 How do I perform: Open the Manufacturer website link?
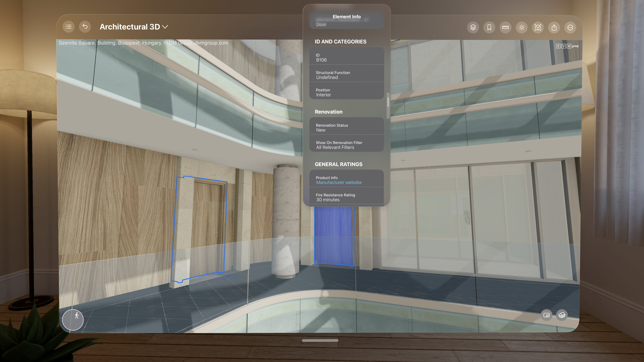(339, 183)
